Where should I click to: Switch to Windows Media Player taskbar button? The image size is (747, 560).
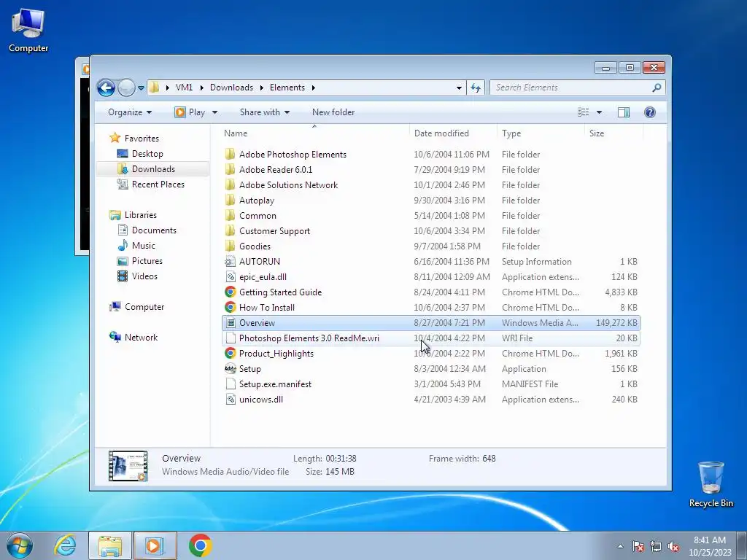tap(155, 545)
